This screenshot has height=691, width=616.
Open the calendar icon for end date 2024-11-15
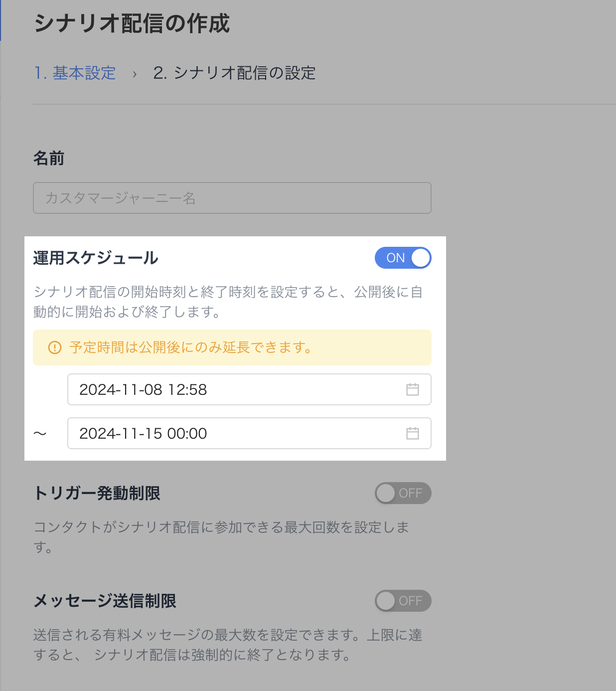413,433
